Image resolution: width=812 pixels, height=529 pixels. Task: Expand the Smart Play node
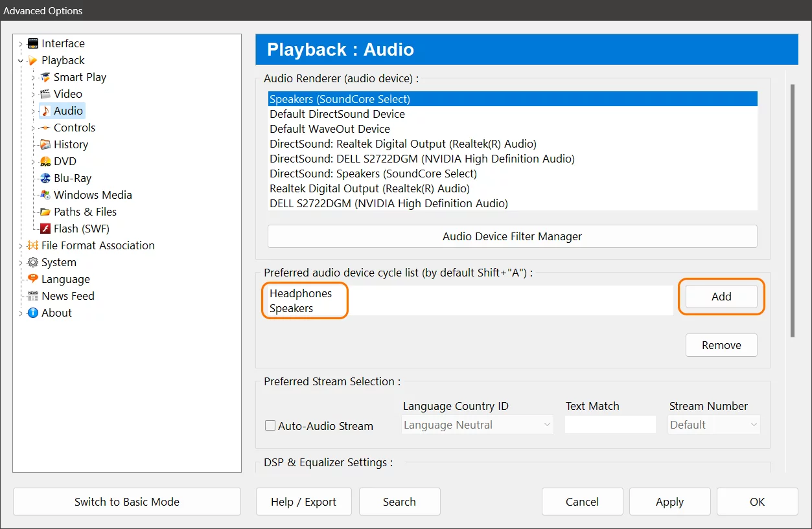coord(33,78)
